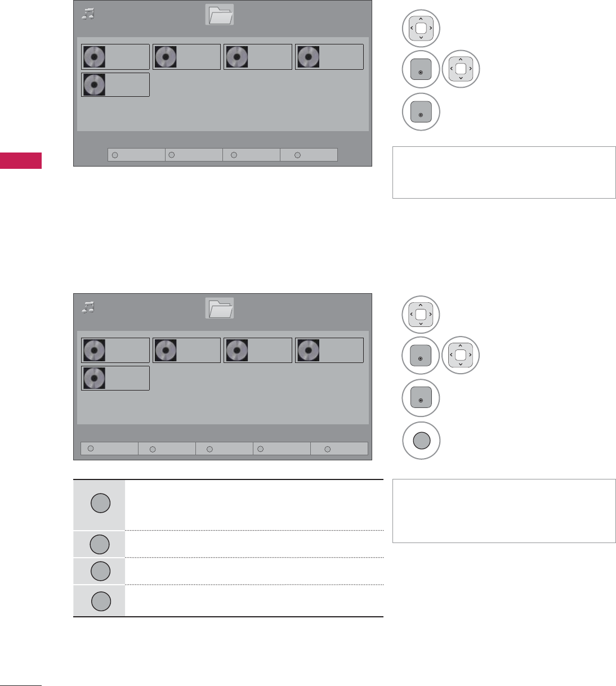The width and height of the screenshot is (616, 686).
Task: Click the first round button in the button table
Action: pos(100,503)
